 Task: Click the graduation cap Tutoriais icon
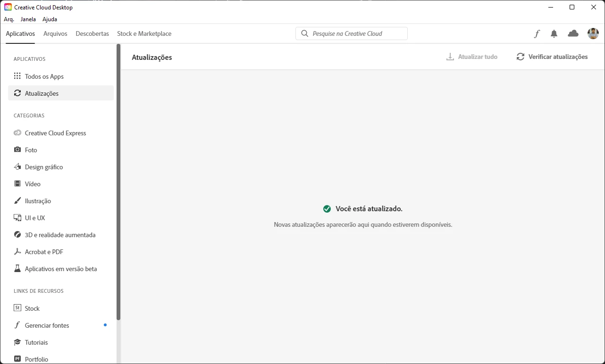point(17,342)
